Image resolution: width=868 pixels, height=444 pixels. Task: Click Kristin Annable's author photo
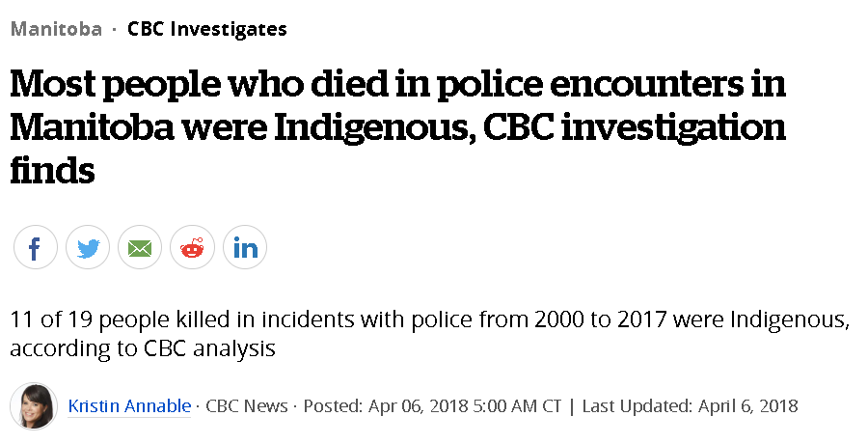click(34, 406)
